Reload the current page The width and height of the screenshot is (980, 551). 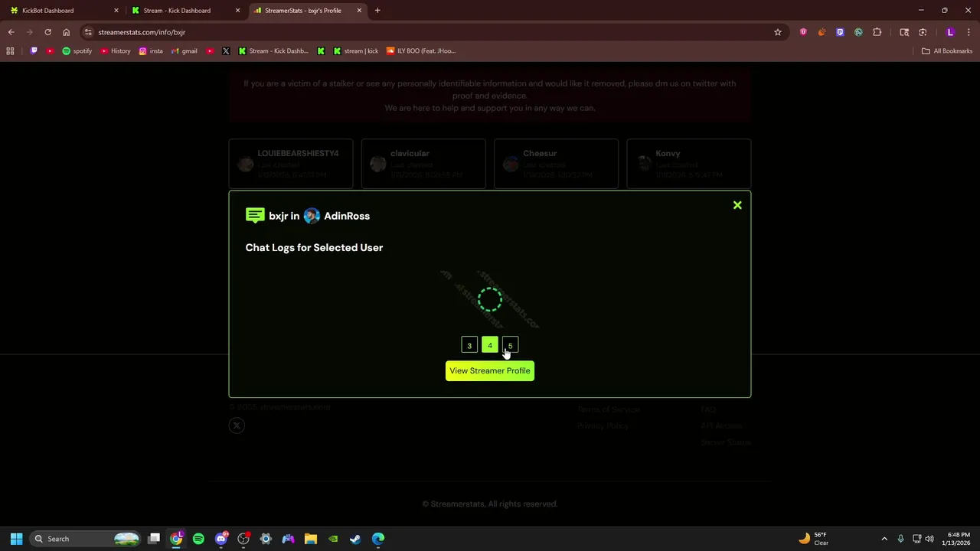tap(47, 32)
